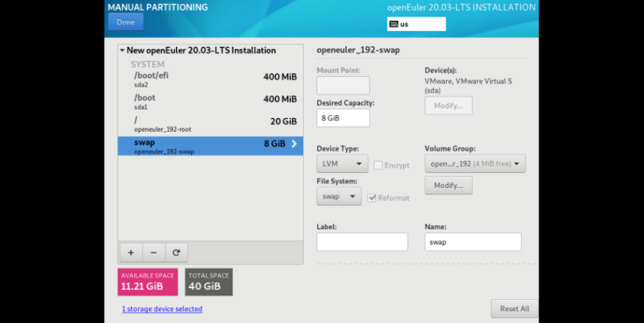Click the plus icon to add mount point
644x323 pixels.
pyautogui.click(x=130, y=252)
